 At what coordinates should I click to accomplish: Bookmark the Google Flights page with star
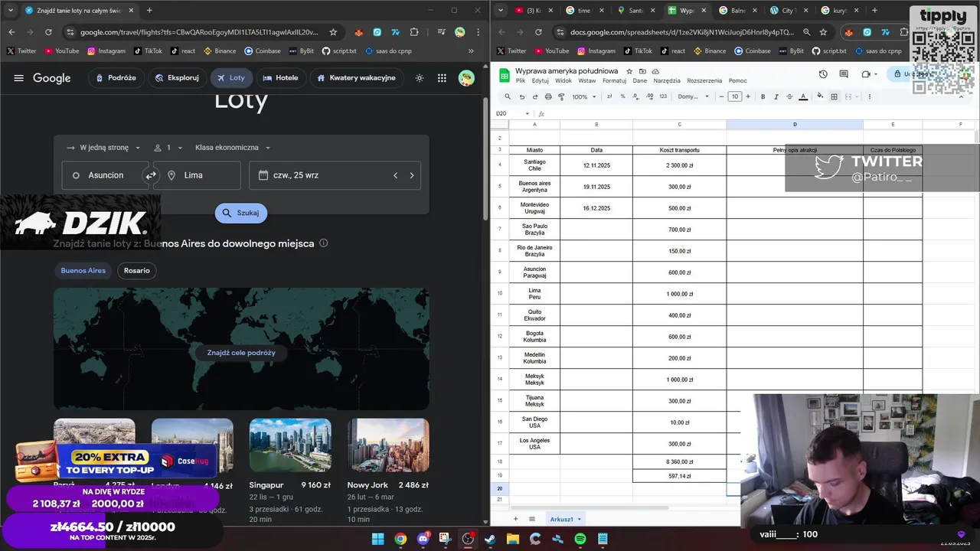coord(333,32)
